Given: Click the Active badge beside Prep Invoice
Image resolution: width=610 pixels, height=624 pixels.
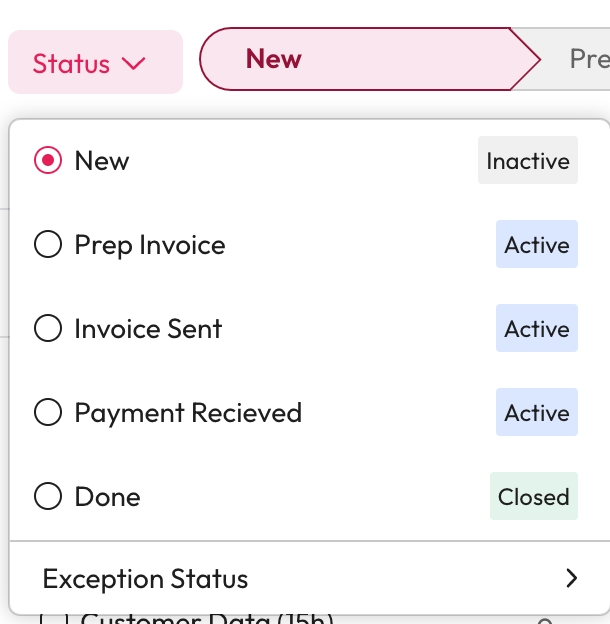Looking at the screenshot, I should click(537, 245).
